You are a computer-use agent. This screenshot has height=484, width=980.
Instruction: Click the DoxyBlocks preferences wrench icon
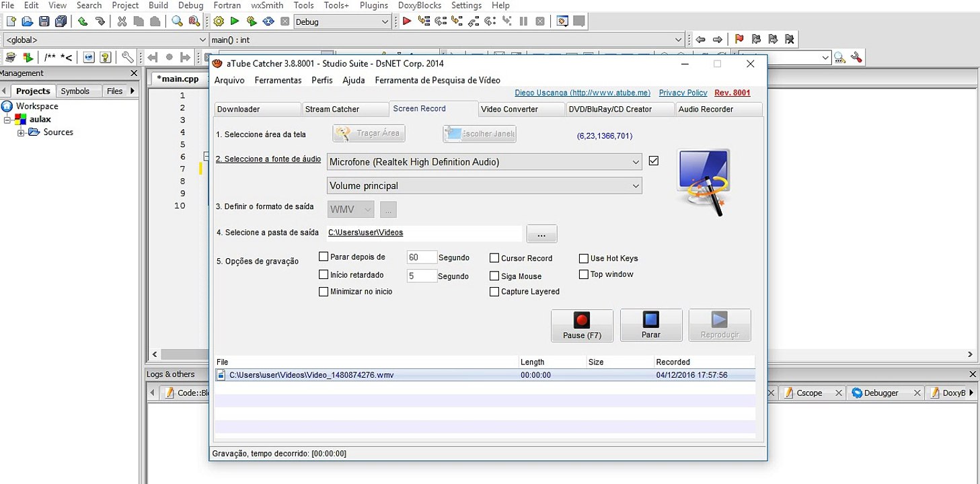[127, 58]
